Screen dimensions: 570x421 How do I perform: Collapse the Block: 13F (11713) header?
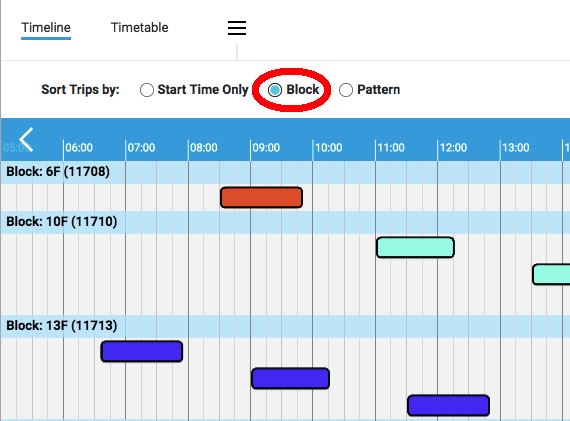(285, 326)
